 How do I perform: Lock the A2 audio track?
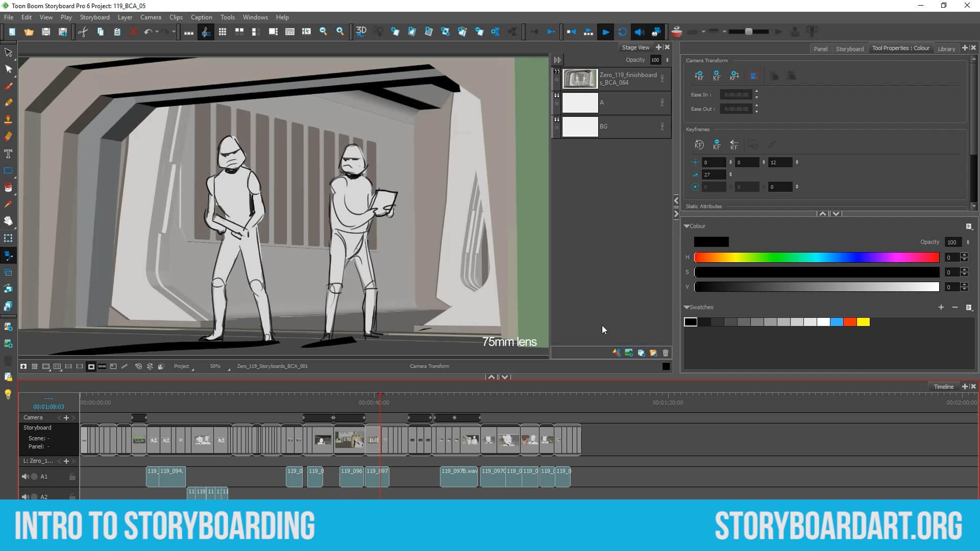[72, 495]
